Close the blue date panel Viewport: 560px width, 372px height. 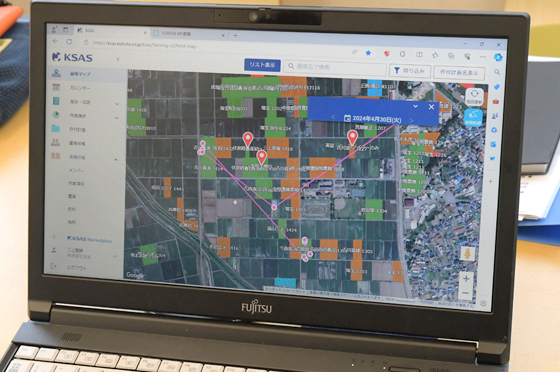pos(431,107)
